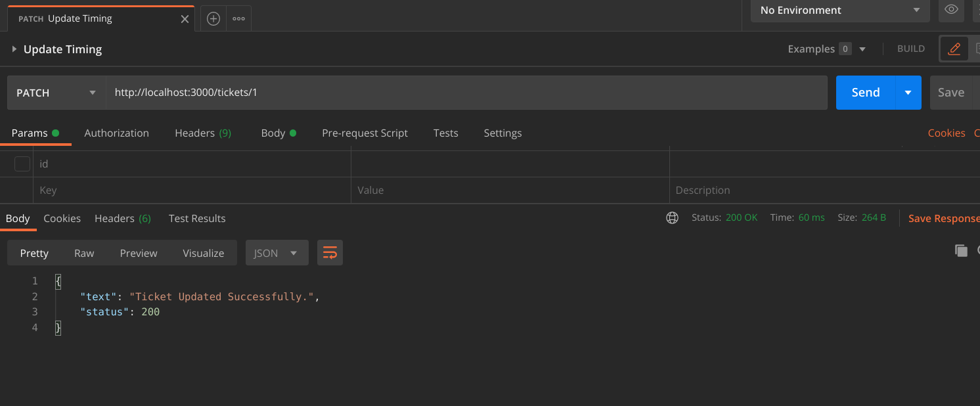
Task: Close the Update Timing request tab
Action: click(x=185, y=19)
